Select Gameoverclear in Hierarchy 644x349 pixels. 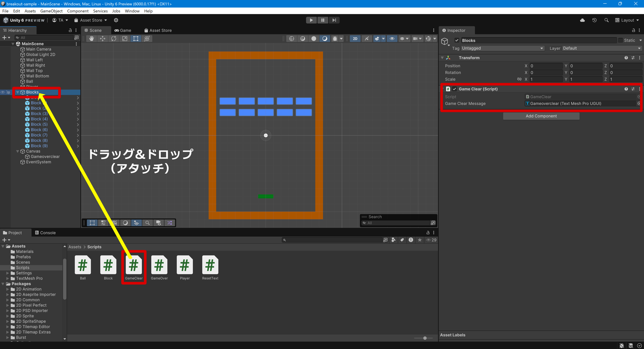(45, 157)
